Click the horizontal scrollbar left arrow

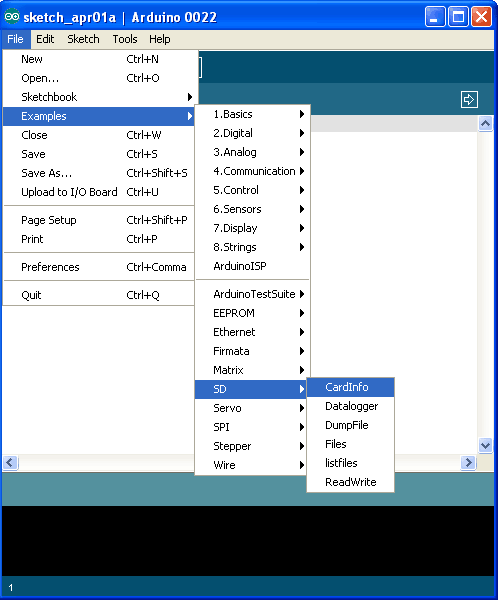click(x=10, y=462)
